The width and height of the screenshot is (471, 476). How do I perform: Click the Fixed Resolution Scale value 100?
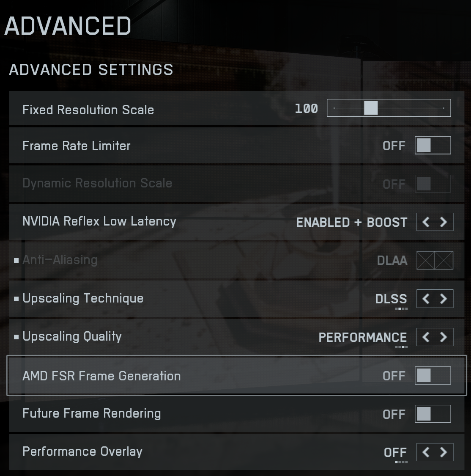click(306, 109)
